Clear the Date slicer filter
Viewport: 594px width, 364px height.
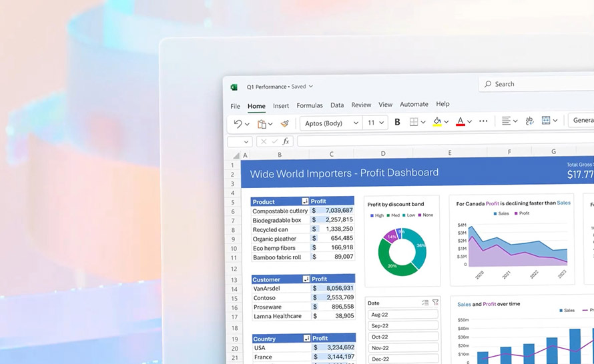pos(435,302)
